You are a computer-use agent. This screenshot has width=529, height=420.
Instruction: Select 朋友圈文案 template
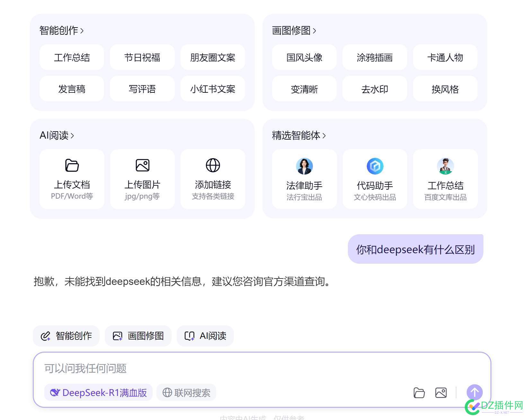coord(213,57)
